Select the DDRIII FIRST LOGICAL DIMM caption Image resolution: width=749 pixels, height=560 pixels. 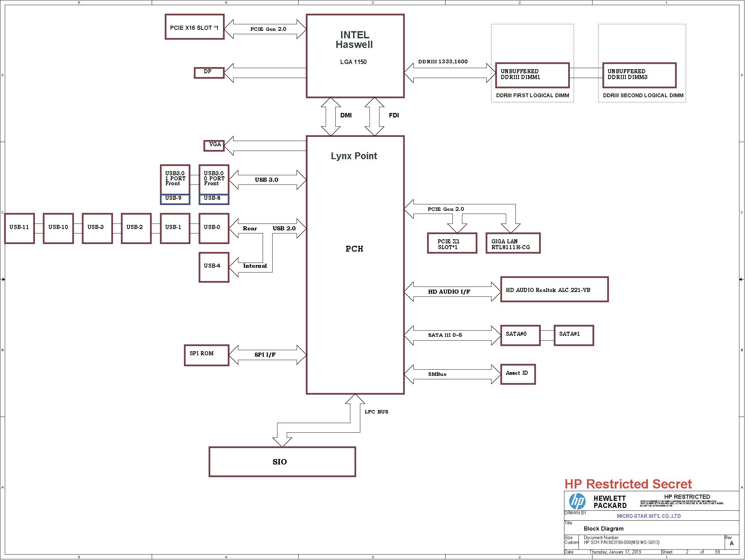533,96
